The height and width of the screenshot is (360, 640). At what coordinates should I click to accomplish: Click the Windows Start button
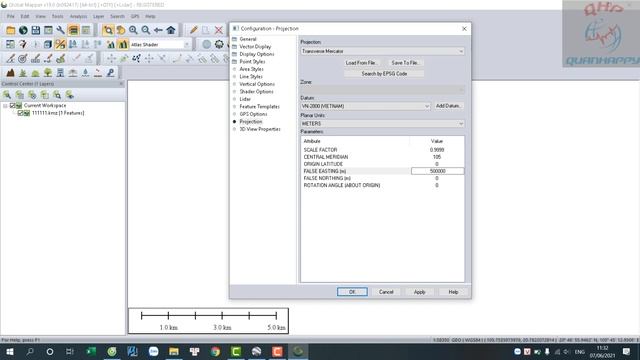9,351
